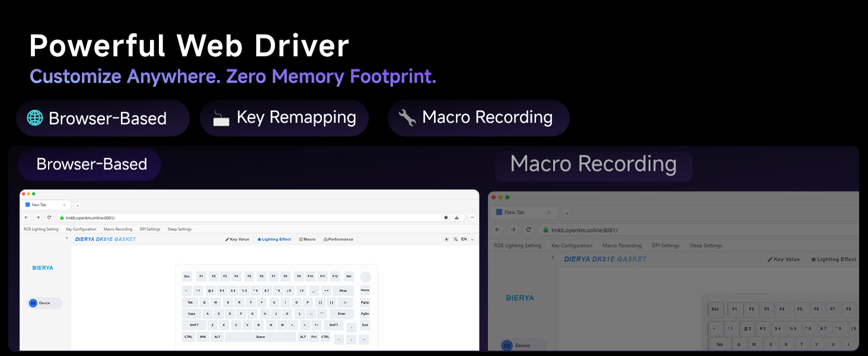Screen dimensions: 868x356
Task: Open the EN language dropdown
Action: pos(468,240)
